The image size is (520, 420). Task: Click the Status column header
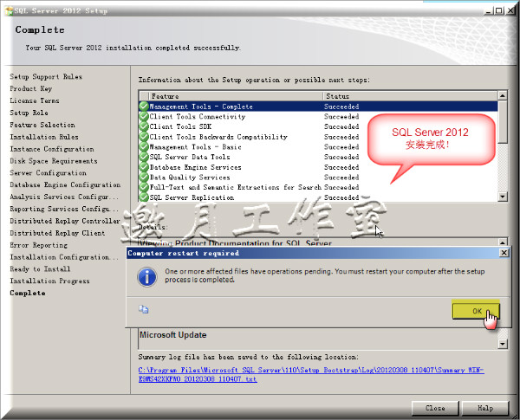[x=410, y=96]
